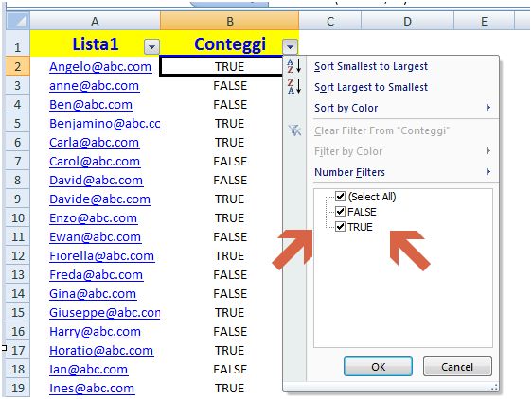
Task: Select column B header
Action: tap(230, 22)
